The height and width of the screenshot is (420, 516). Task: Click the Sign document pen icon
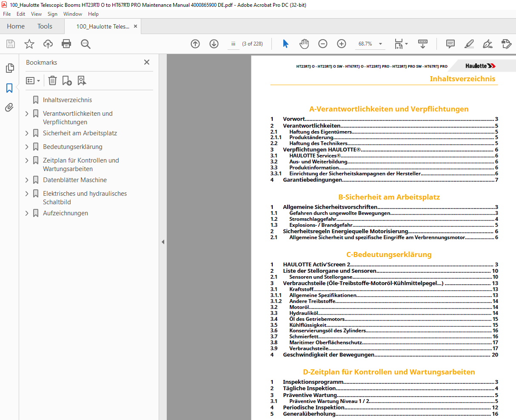pos(487,44)
